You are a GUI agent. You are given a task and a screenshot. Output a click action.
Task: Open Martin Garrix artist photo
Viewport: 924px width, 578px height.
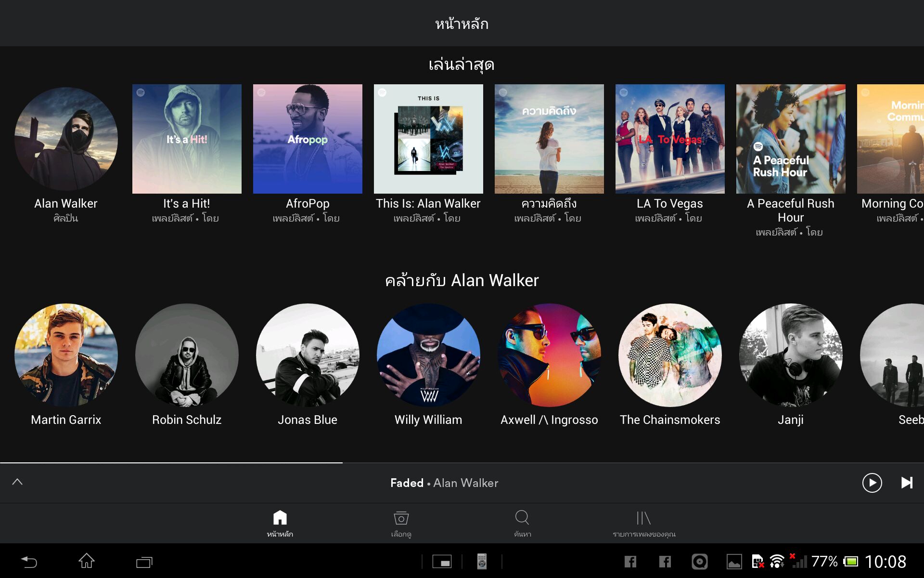click(x=66, y=355)
